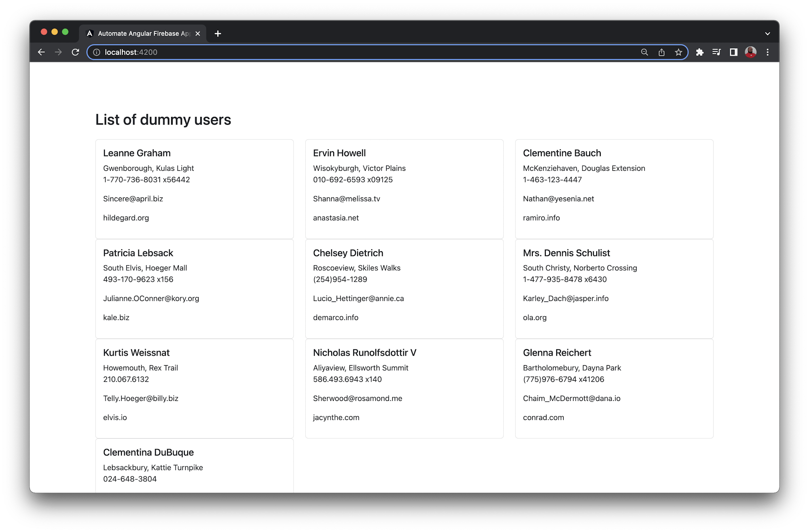Click the site information icon in address bar
The height and width of the screenshot is (532, 809).
coord(97,52)
